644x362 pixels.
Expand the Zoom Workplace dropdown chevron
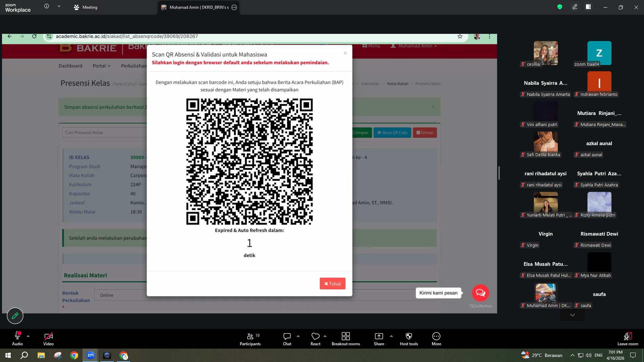point(59,6)
